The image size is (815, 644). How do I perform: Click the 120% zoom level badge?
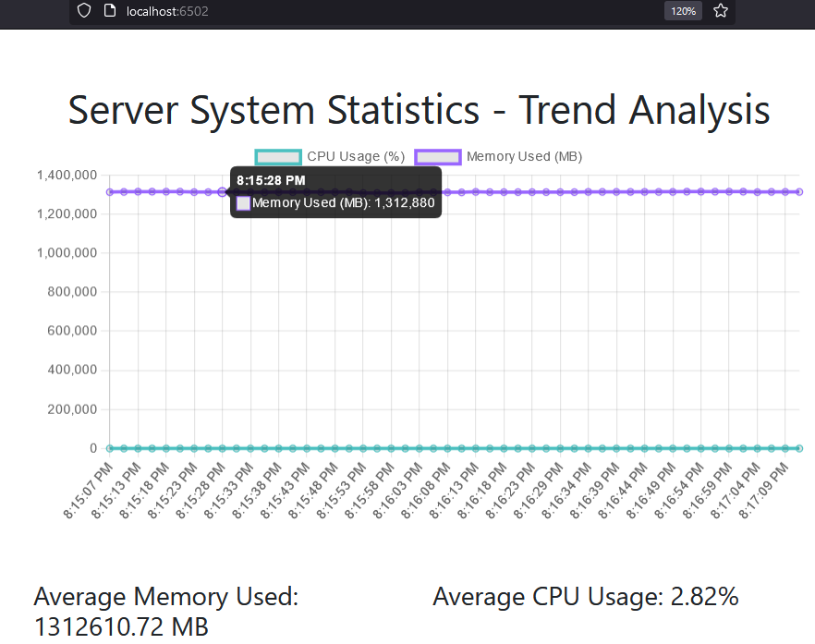683,10
